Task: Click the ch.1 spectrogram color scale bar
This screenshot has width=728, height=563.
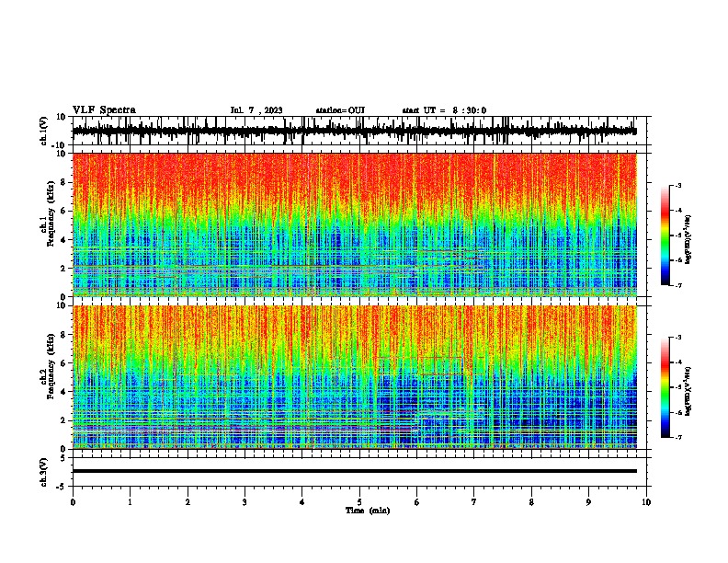Action: [665, 236]
